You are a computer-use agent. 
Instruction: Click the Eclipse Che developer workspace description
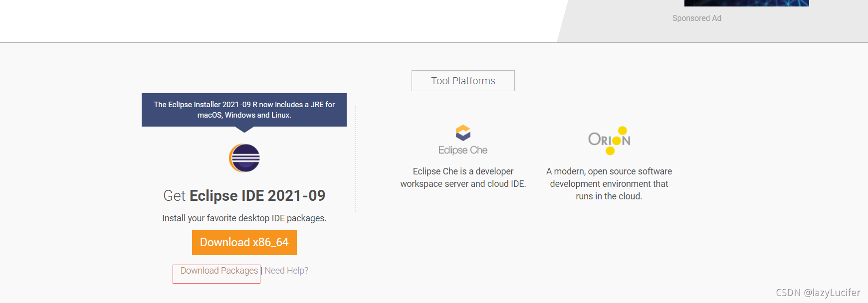[x=463, y=177]
